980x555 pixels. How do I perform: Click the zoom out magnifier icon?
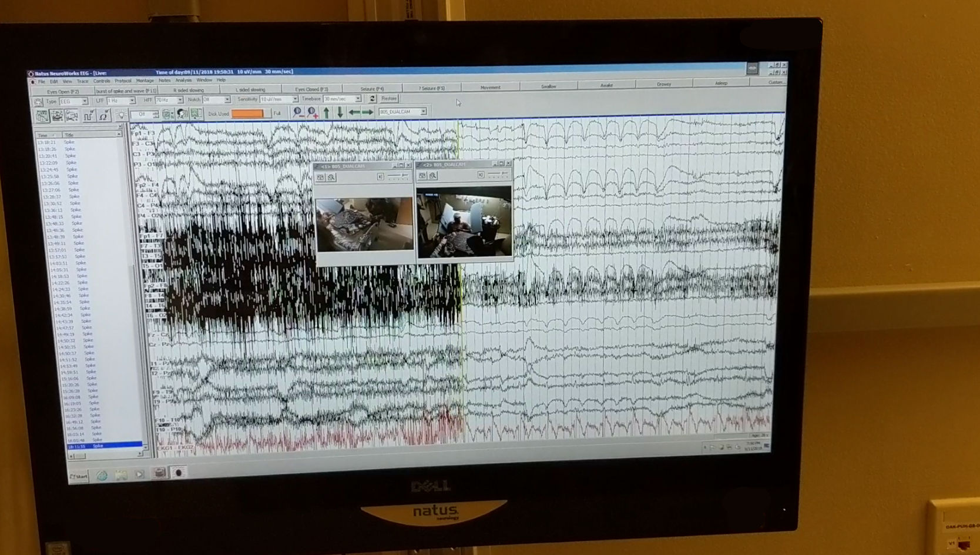pyautogui.click(x=298, y=112)
